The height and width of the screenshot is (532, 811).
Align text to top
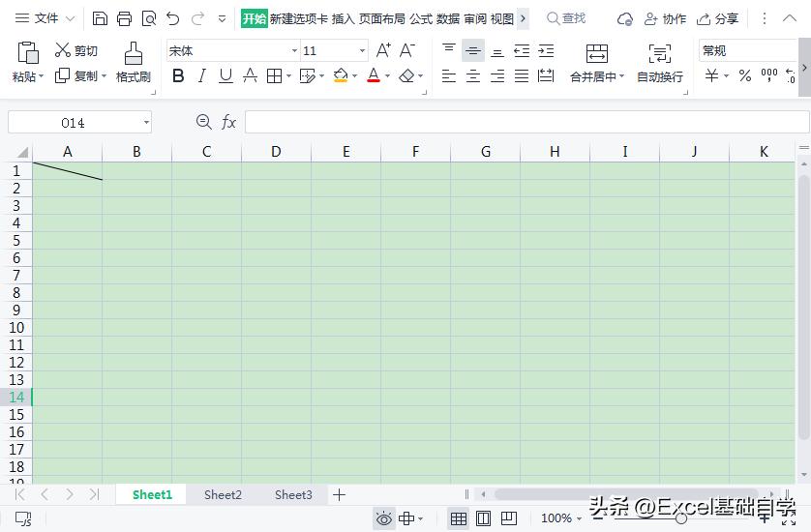point(449,50)
